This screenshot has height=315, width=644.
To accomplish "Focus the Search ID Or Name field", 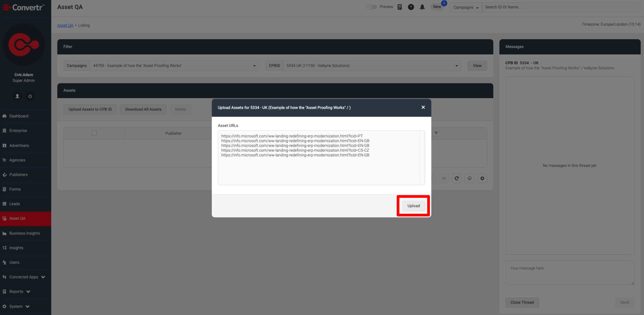I will point(561,7).
